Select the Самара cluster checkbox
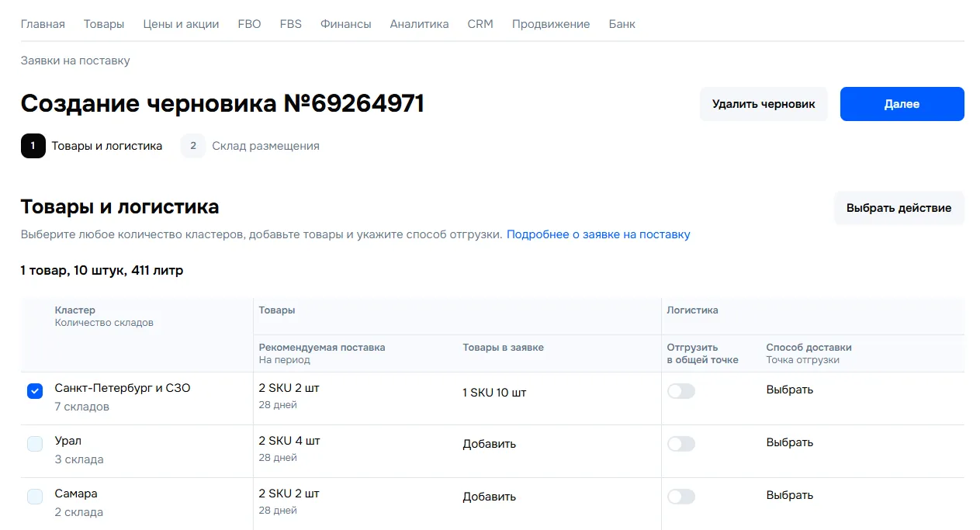 coord(35,497)
